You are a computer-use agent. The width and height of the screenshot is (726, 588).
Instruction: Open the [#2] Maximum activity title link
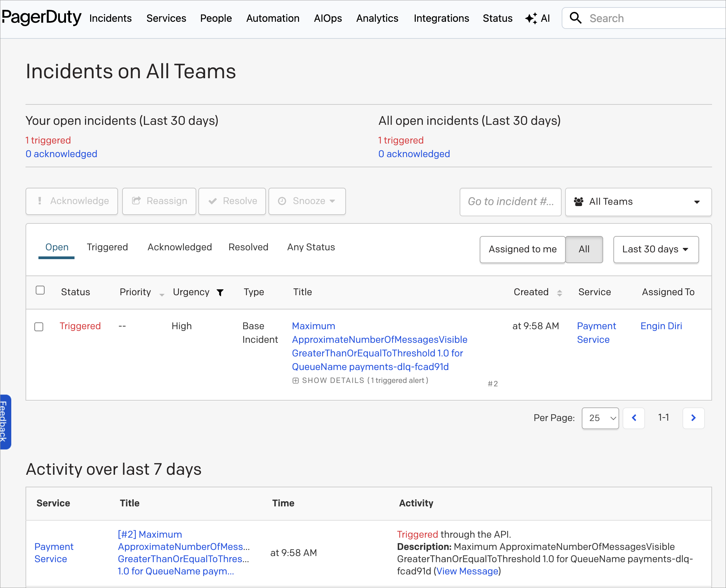184,553
